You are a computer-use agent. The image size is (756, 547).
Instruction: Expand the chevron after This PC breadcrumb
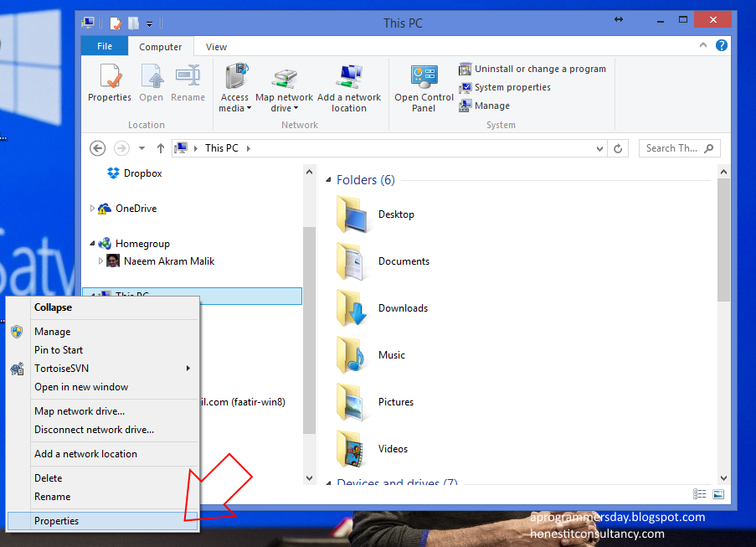point(249,148)
